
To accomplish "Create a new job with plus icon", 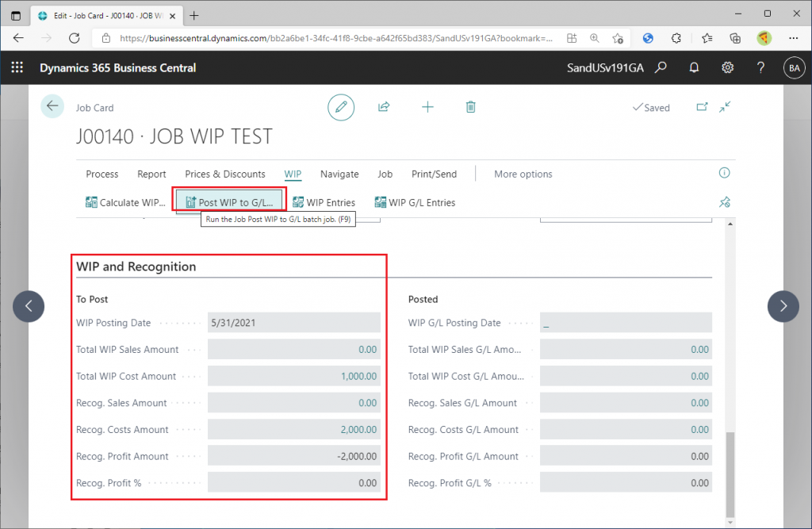I will (427, 107).
